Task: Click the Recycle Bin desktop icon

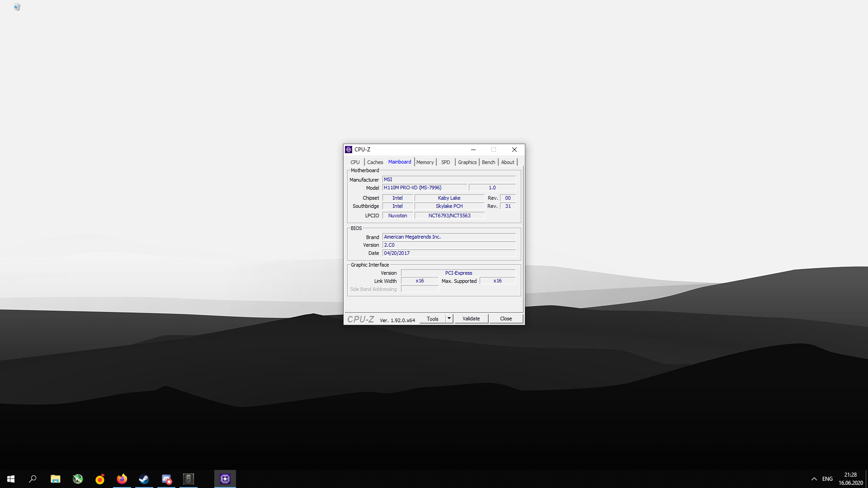Action: 17,7
